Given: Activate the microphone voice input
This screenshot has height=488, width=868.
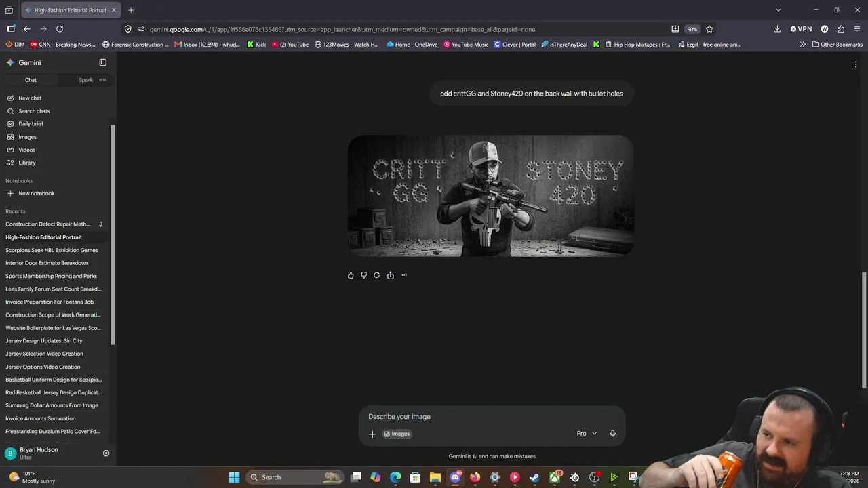Looking at the screenshot, I should coord(613,434).
